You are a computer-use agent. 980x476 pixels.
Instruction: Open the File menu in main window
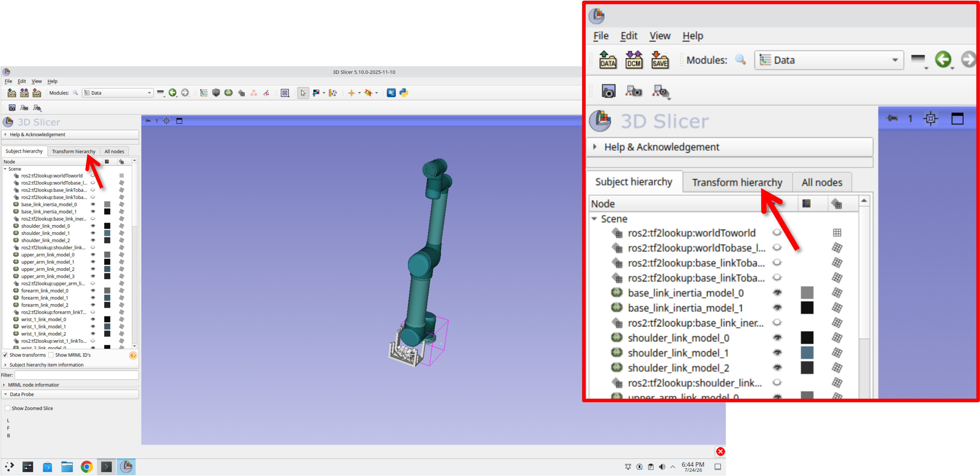click(8, 81)
